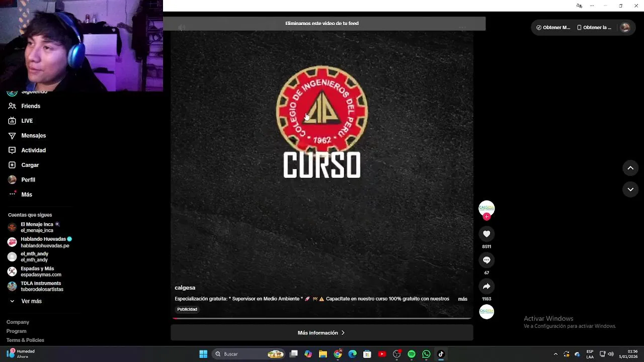Image resolution: width=644 pixels, height=362 pixels.
Task: Open comments on the calgesa video
Action: coord(487,260)
